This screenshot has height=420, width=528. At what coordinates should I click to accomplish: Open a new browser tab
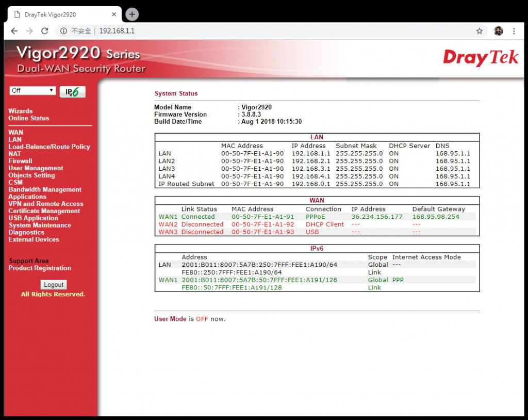click(132, 14)
